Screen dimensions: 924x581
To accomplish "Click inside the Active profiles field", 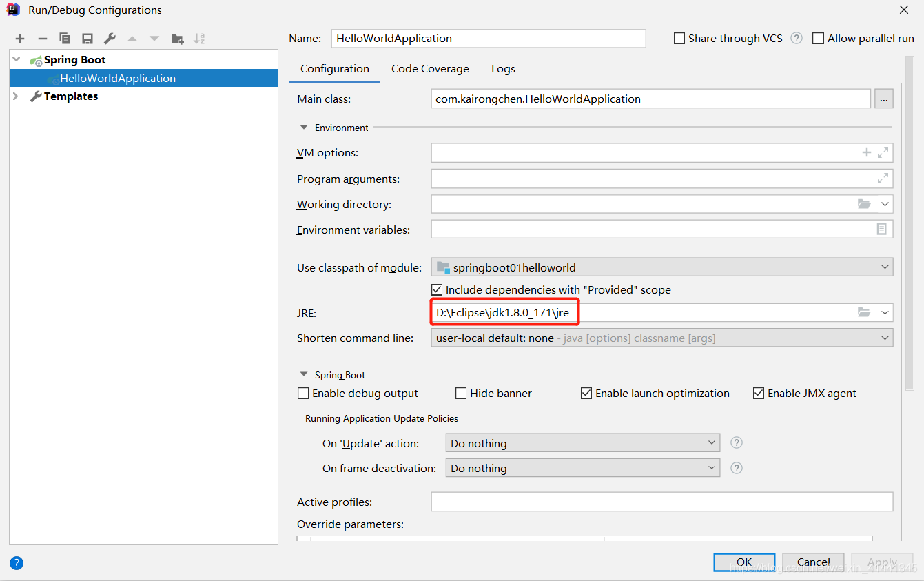I will (x=661, y=502).
